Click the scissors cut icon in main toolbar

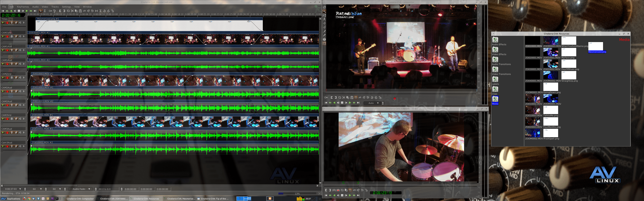coord(72,11)
